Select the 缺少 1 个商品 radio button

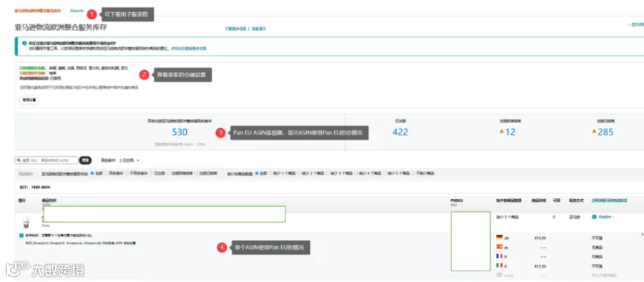270,173
